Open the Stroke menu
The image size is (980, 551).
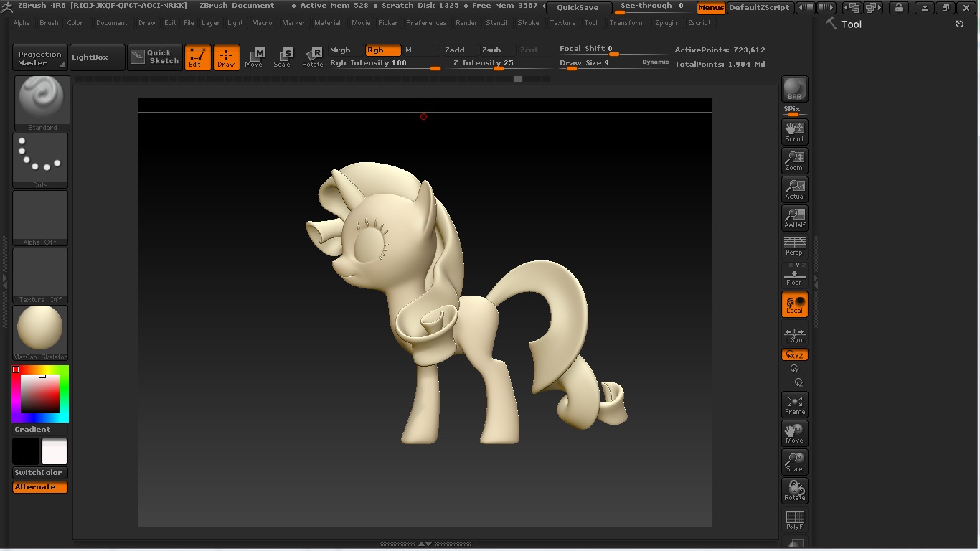pyautogui.click(x=529, y=23)
